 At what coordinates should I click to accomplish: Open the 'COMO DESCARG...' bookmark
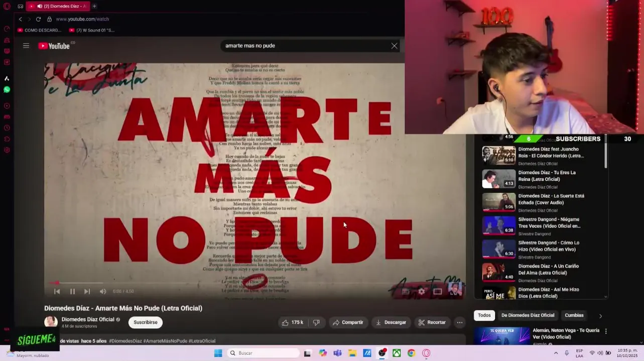(40, 30)
